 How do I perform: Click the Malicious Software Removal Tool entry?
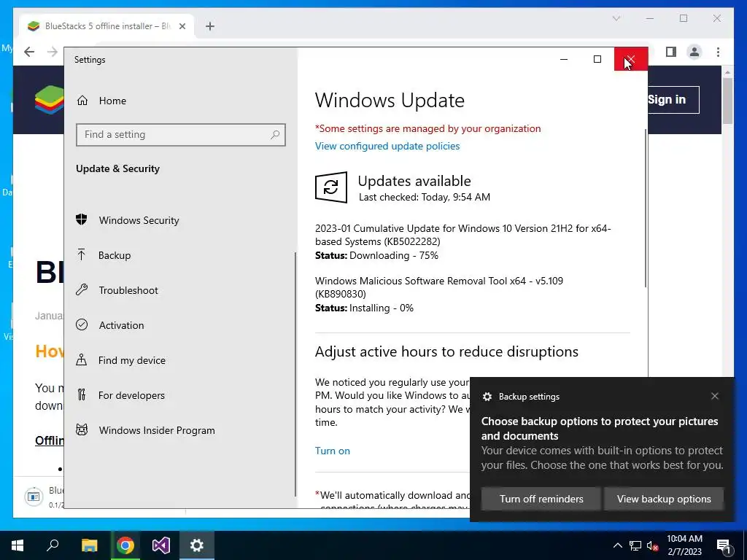(438, 287)
